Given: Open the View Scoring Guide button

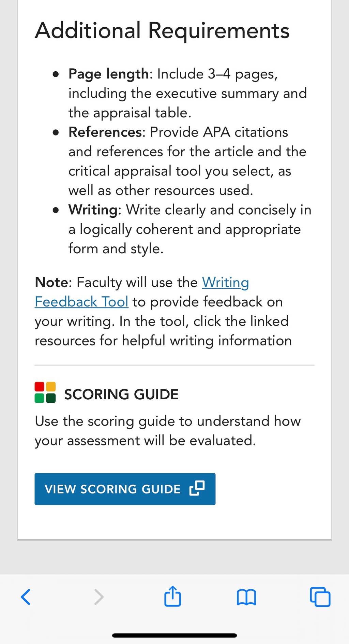Looking at the screenshot, I should (x=125, y=489).
